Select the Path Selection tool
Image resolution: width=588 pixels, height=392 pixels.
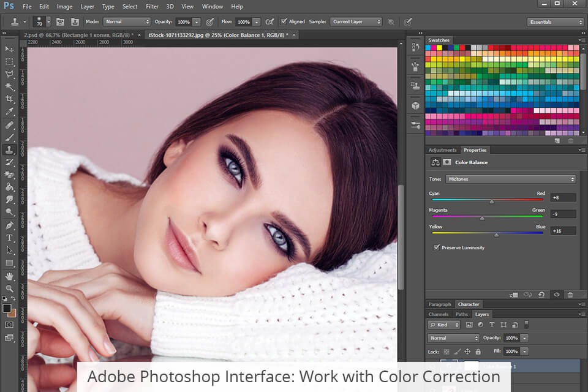pos(9,250)
